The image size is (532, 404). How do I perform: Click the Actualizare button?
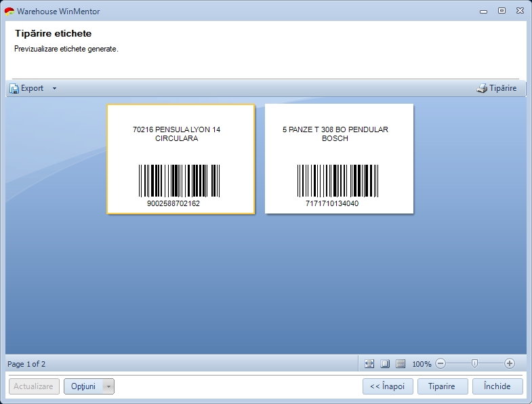tap(34, 386)
